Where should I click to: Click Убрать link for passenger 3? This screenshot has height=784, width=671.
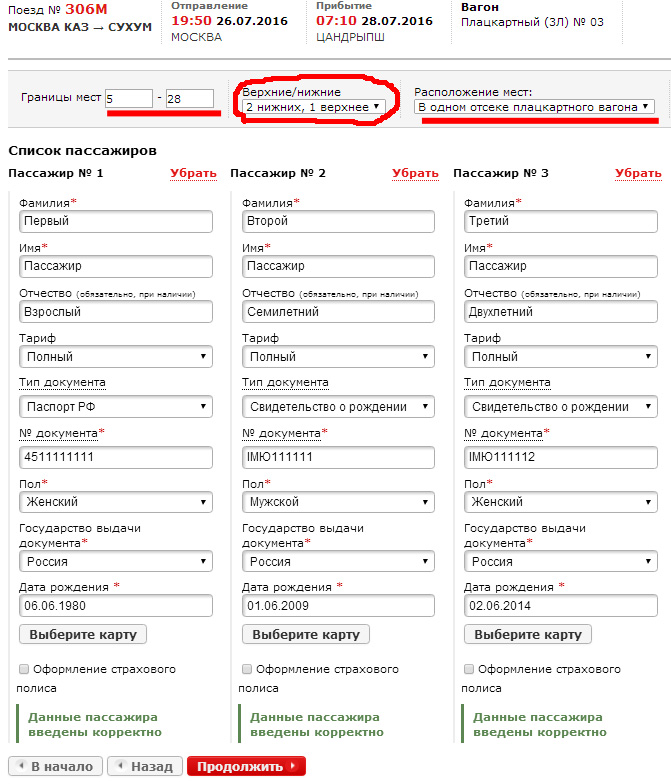(x=638, y=173)
